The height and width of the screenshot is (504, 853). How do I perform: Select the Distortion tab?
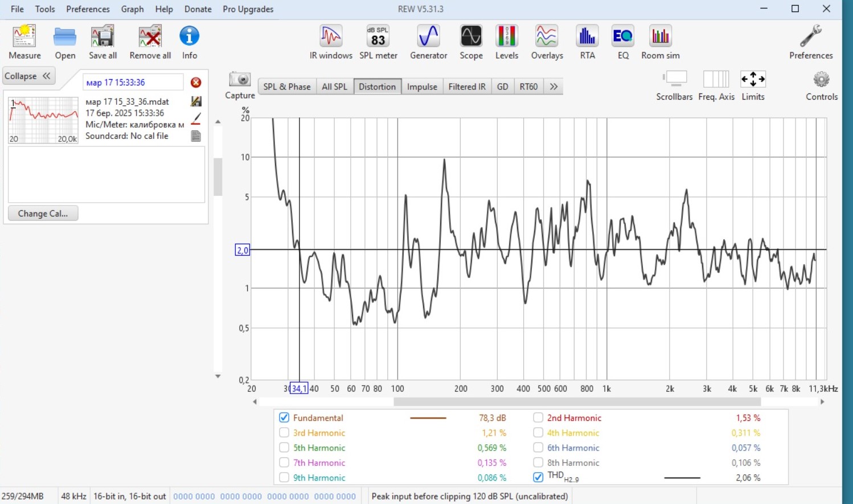click(377, 87)
